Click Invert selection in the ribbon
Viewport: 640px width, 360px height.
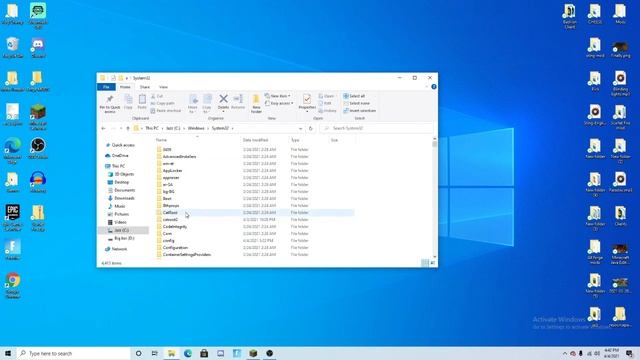360,111
